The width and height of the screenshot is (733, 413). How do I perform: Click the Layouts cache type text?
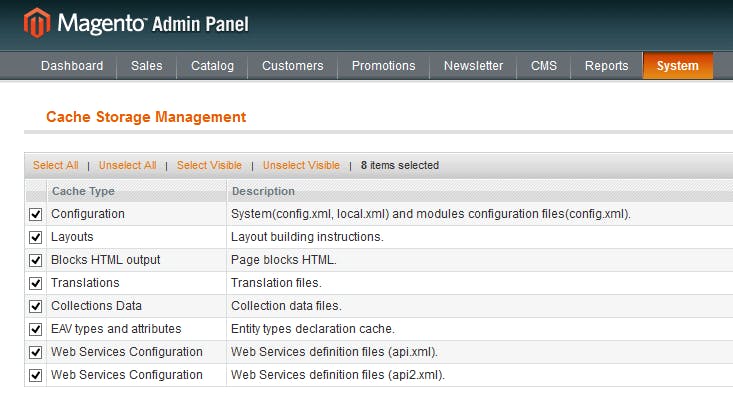tap(72, 237)
